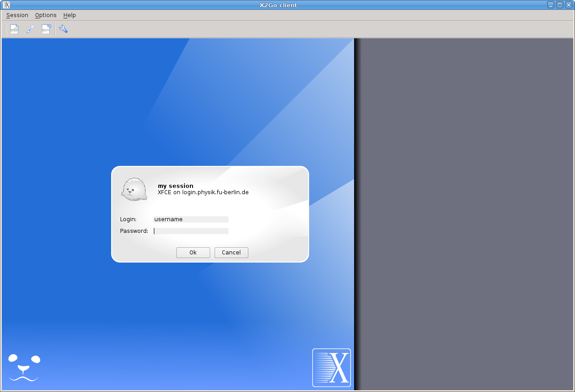
Task: Click the pencil edit-session toolbar icon
Action: (x=30, y=29)
